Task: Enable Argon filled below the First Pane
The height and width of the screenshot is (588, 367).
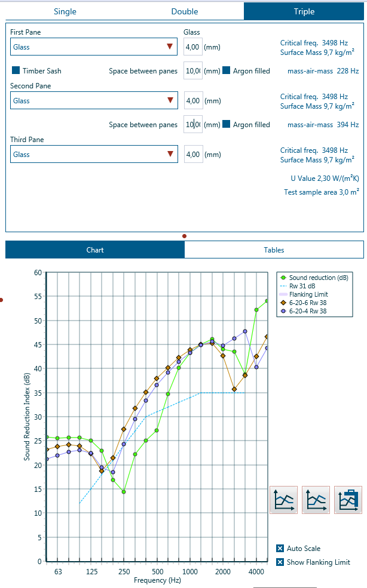Action: 227,70
